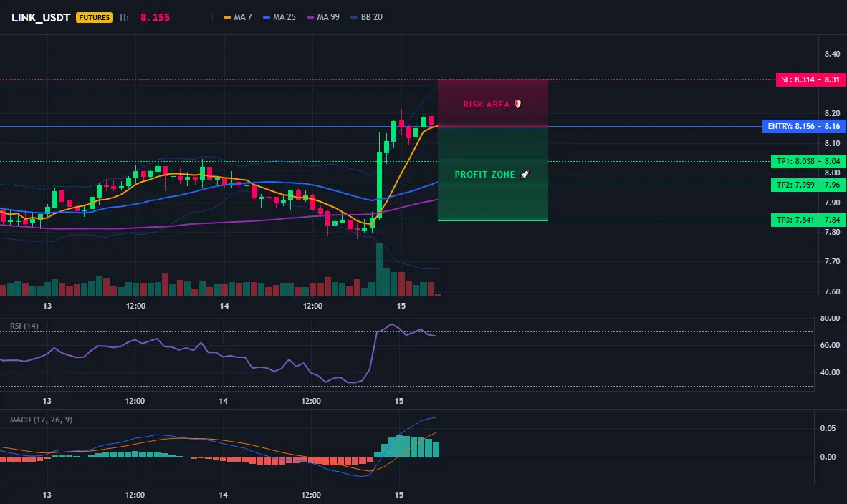This screenshot has width=847, height=504.
Task: Click date 14 on the main chart axis
Action: pos(224,306)
